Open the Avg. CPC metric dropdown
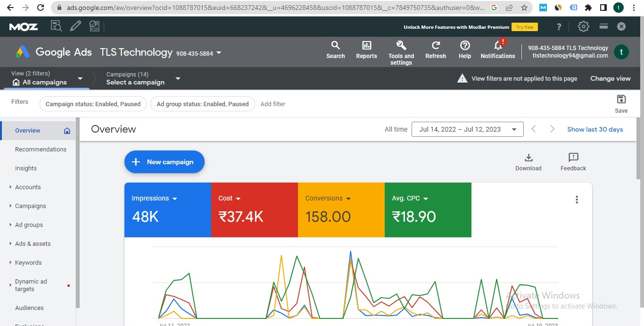 coord(426,199)
